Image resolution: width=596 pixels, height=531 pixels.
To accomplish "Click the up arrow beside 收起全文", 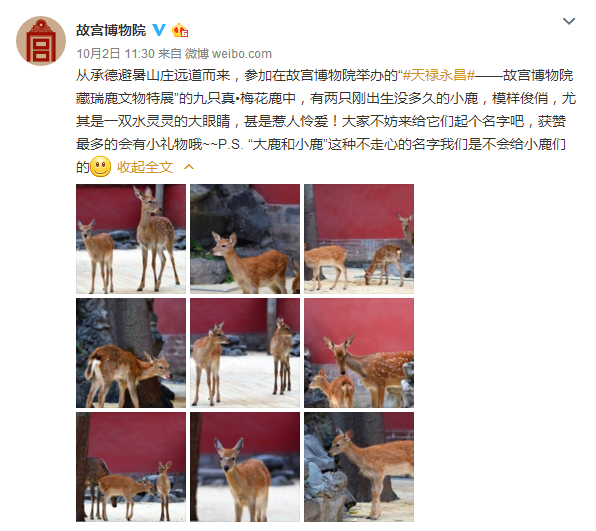I will point(189,167).
